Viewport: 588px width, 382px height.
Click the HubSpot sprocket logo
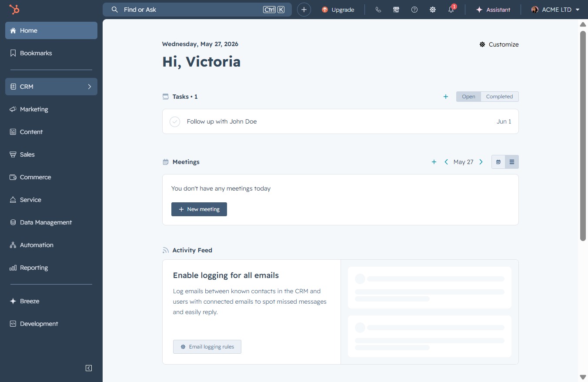tap(15, 10)
